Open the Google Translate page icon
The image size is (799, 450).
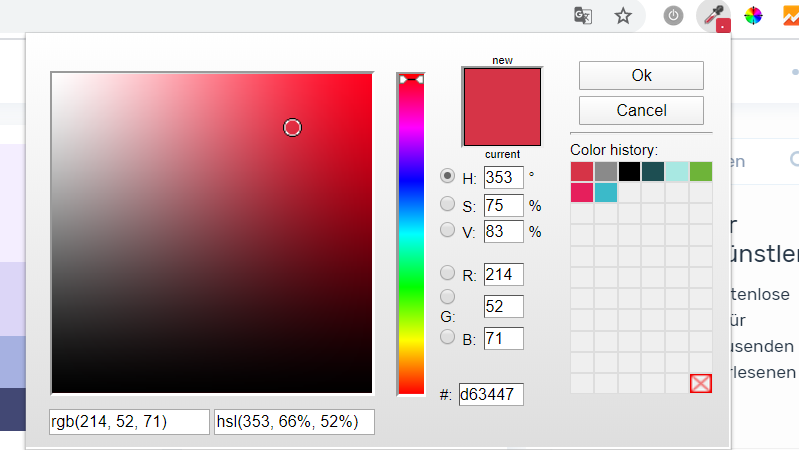point(583,15)
